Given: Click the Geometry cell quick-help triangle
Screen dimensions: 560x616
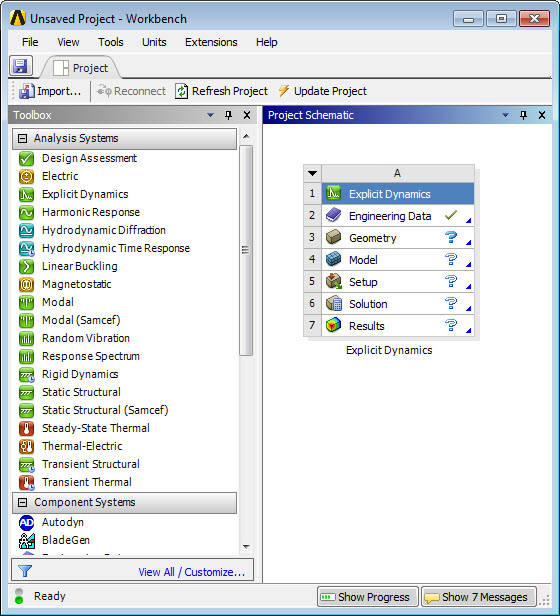Looking at the screenshot, I should point(468,242).
